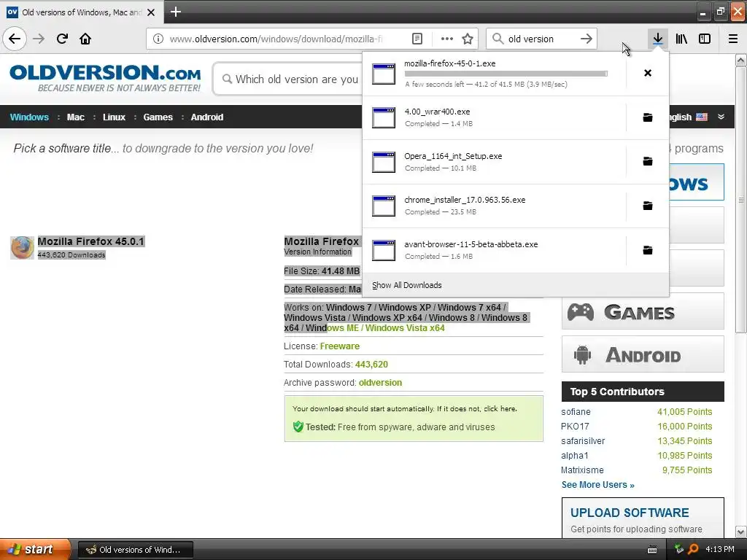This screenshot has width=747, height=560.
Task: Show All Downloads
Action: point(407,285)
